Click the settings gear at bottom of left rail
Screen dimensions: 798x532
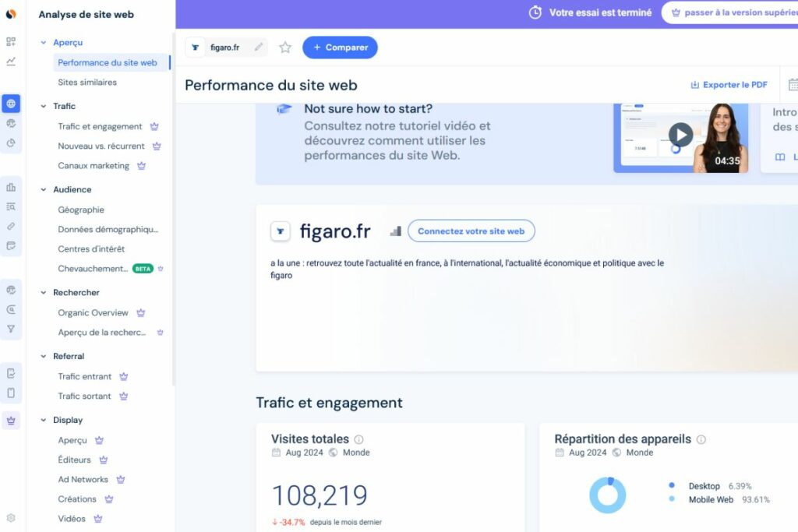(11, 518)
